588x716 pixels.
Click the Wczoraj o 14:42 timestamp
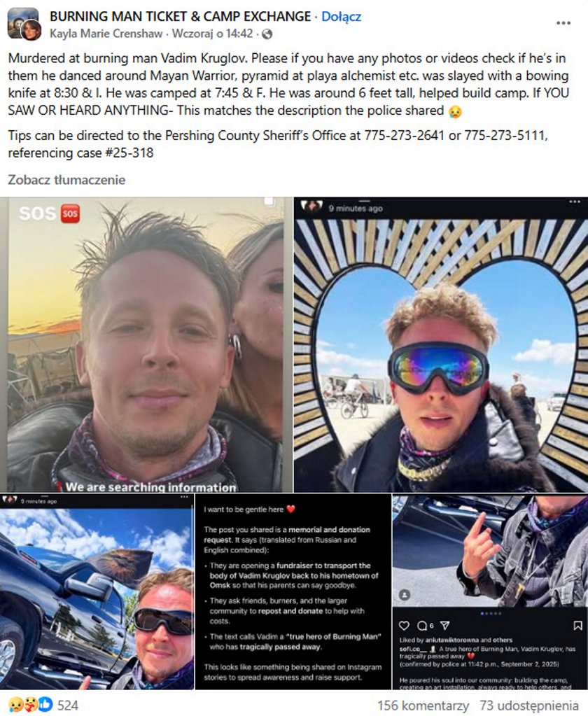(212, 34)
